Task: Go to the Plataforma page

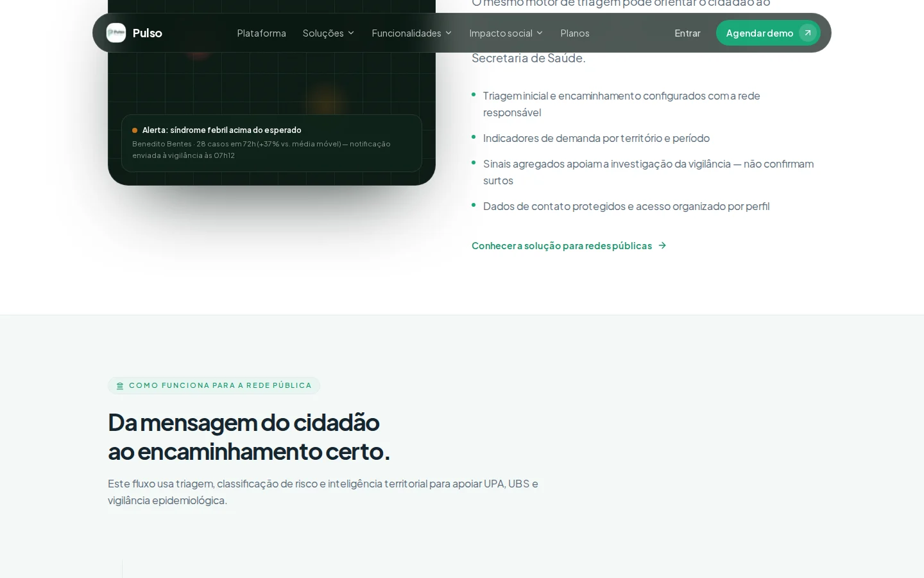Action: click(262, 33)
